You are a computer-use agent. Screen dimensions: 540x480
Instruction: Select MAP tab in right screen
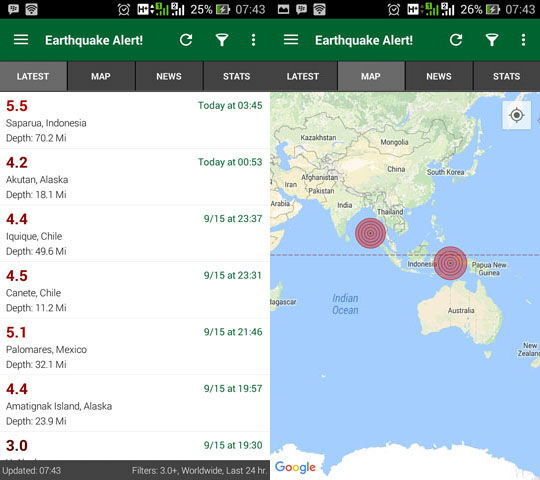click(x=371, y=76)
